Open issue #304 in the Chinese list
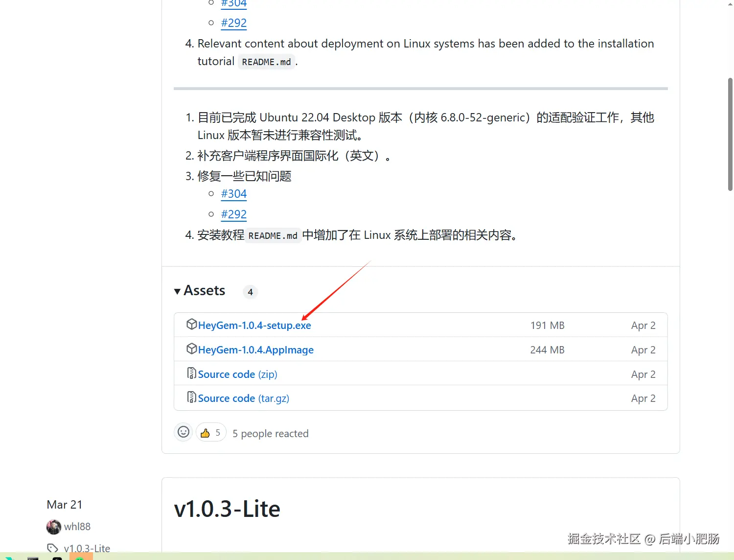Screen dimensions: 734x560 pos(234,194)
